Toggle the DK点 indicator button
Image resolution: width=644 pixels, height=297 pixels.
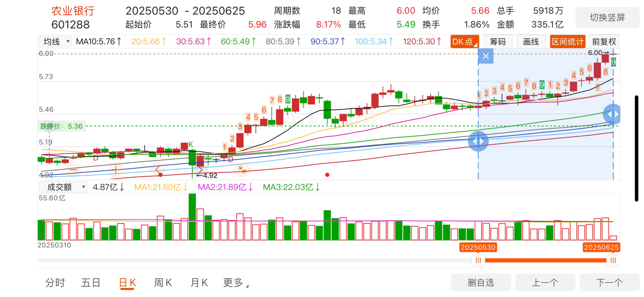coord(465,42)
